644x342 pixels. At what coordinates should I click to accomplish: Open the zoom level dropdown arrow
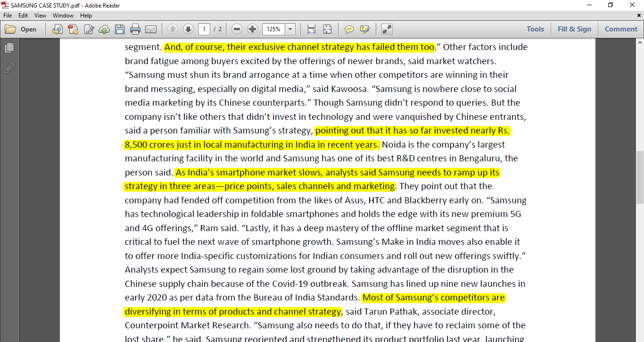(x=290, y=29)
